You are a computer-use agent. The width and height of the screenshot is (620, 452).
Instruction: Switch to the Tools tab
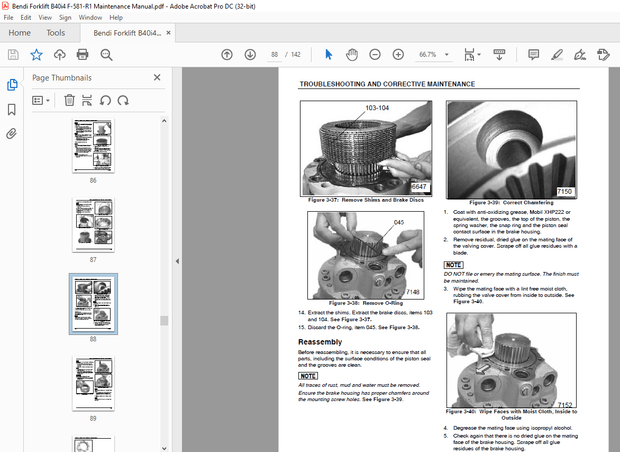pyautogui.click(x=55, y=33)
